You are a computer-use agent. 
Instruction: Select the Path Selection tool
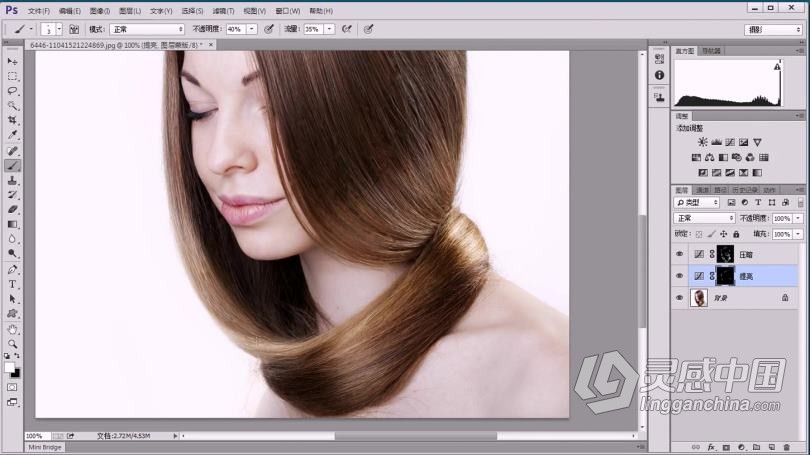(x=12, y=299)
